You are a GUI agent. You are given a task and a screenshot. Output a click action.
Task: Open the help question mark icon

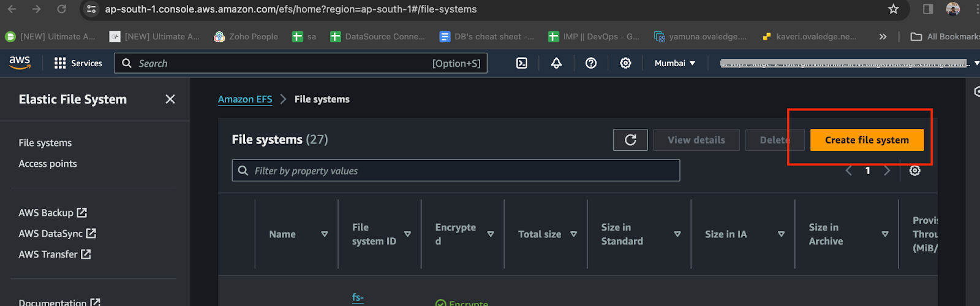coord(591,63)
